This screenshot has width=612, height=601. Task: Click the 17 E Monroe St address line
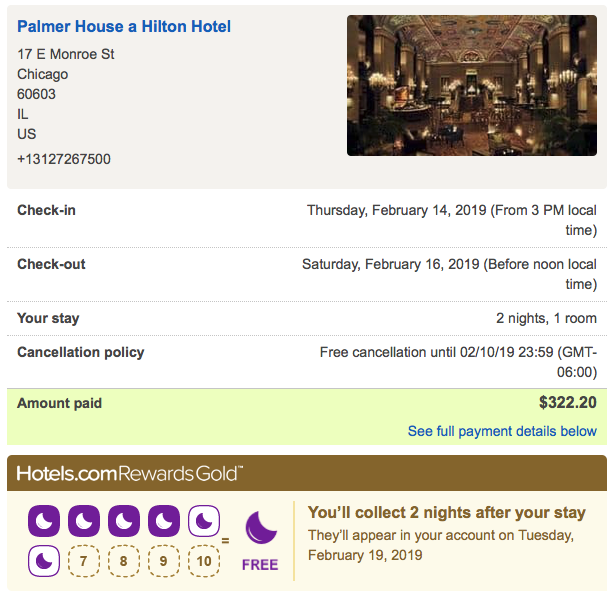pyautogui.click(x=66, y=54)
